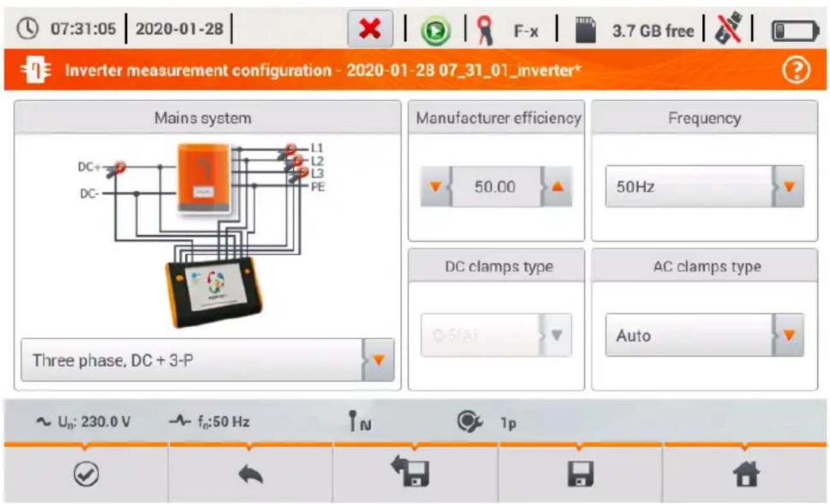This screenshot has height=504, width=830.
Task: Click the inverter icon in the title bar
Action: [x=36, y=69]
